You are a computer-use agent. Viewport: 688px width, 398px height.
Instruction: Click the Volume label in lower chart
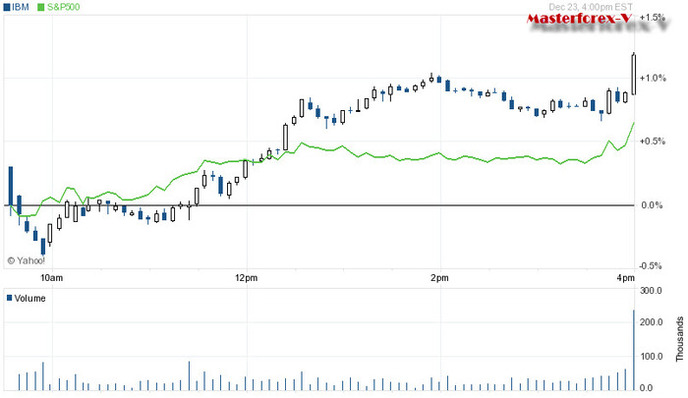30,298
